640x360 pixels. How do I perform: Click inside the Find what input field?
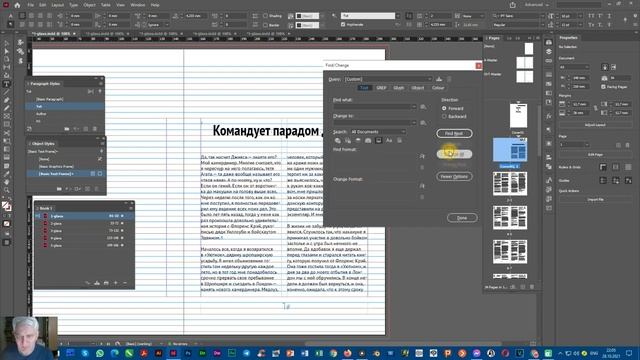point(372,107)
